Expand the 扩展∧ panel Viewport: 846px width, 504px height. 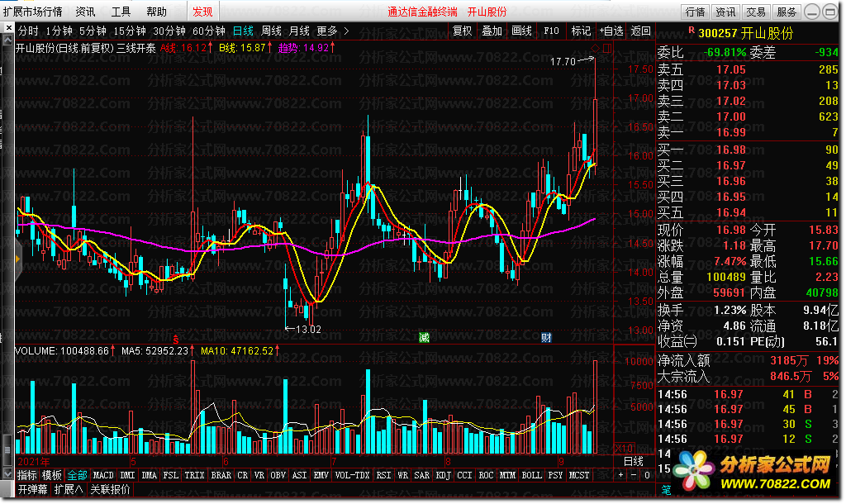coord(69,489)
